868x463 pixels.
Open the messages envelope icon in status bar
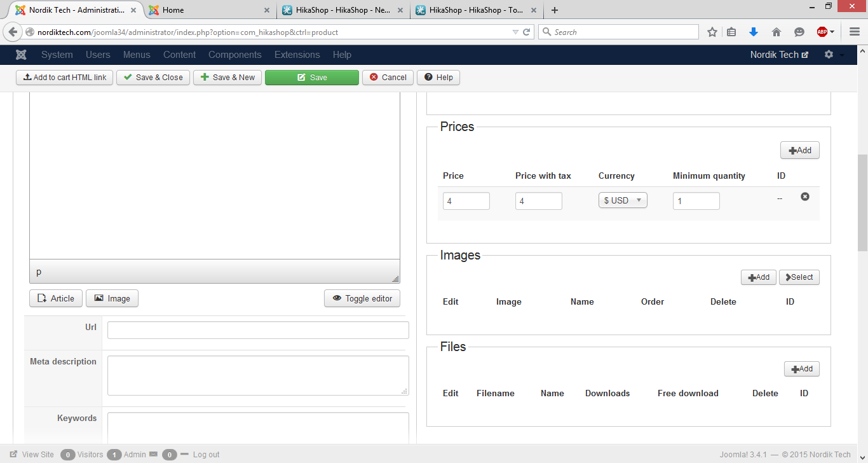pyautogui.click(x=153, y=455)
